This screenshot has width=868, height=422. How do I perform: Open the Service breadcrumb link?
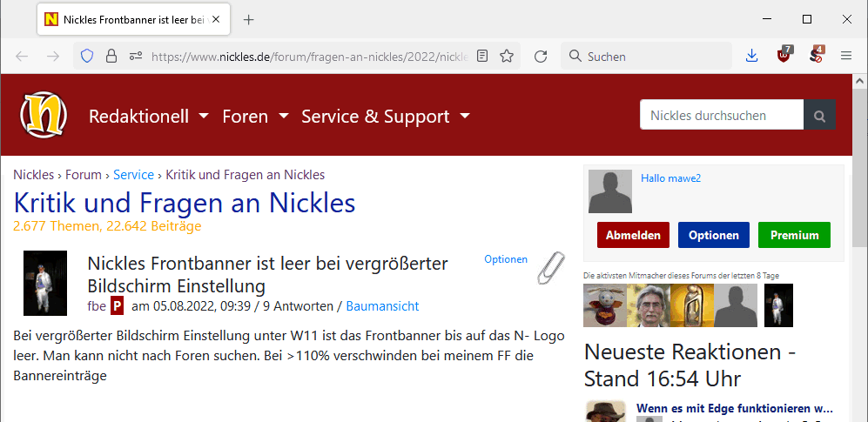[x=133, y=175]
